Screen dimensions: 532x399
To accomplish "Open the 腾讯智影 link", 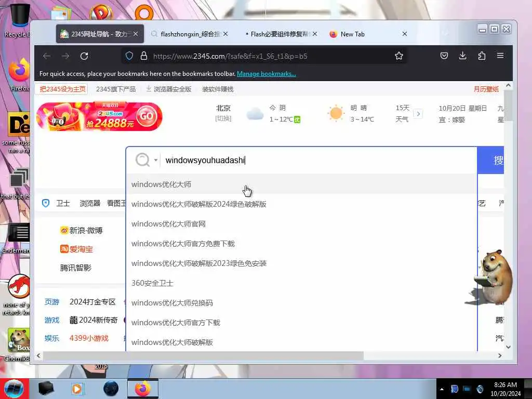I will (x=76, y=268).
